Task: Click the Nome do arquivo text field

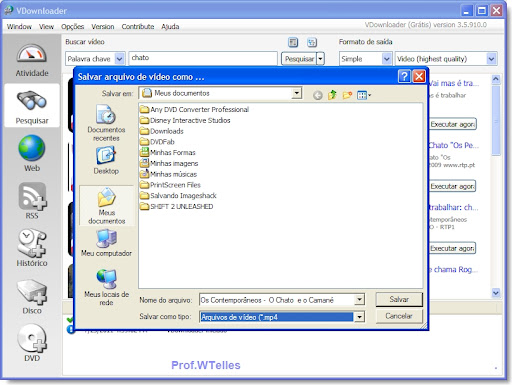Action: pyautogui.click(x=277, y=300)
